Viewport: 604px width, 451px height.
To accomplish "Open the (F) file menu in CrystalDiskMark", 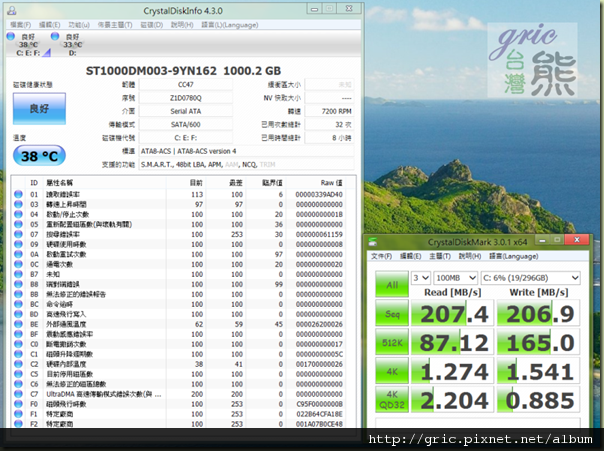I will (381, 257).
